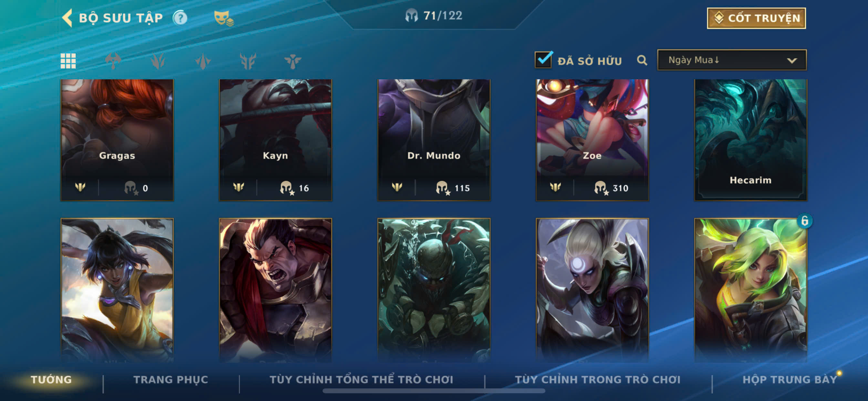The width and height of the screenshot is (868, 401).
Task: Click the Cốt Truyện button
Action: click(756, 18)
